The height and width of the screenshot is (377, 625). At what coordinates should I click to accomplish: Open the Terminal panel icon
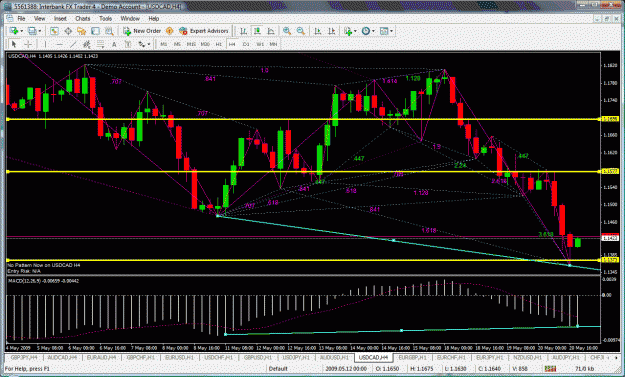pyautogui.click(x=95, y=31)
